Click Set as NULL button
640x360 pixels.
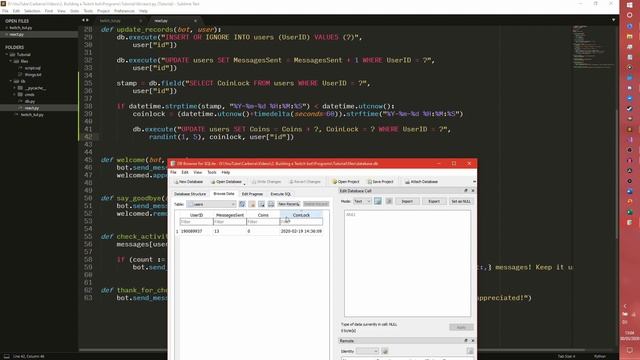(461, 201)
